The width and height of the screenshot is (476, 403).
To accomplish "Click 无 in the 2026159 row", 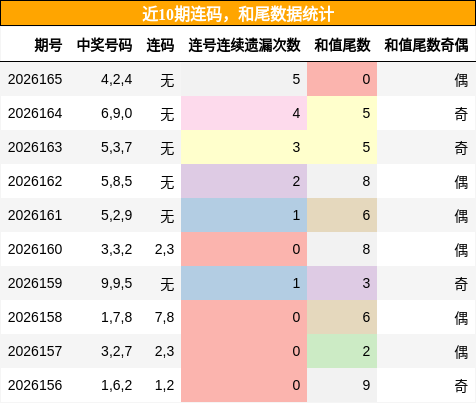I will (167, 284).
